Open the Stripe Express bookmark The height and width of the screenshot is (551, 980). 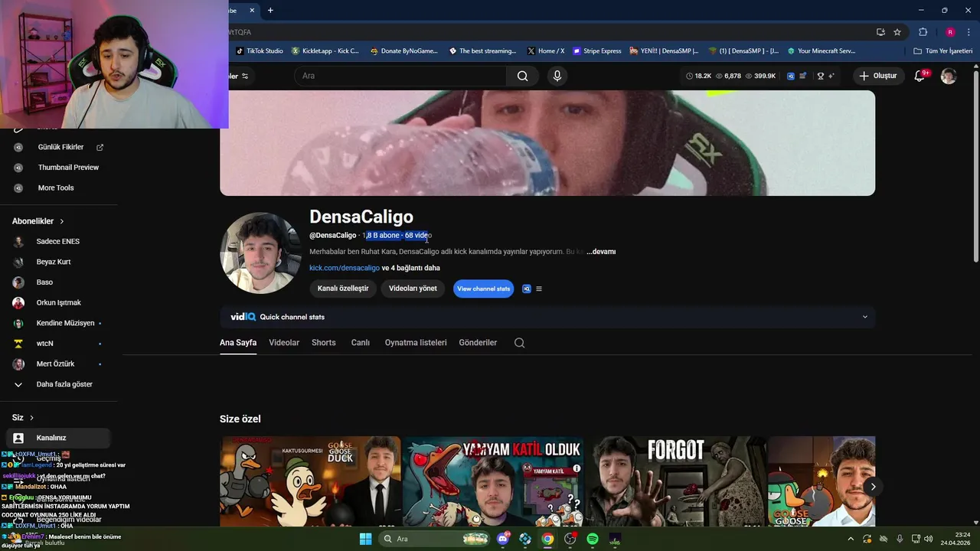tap(597, 51)
